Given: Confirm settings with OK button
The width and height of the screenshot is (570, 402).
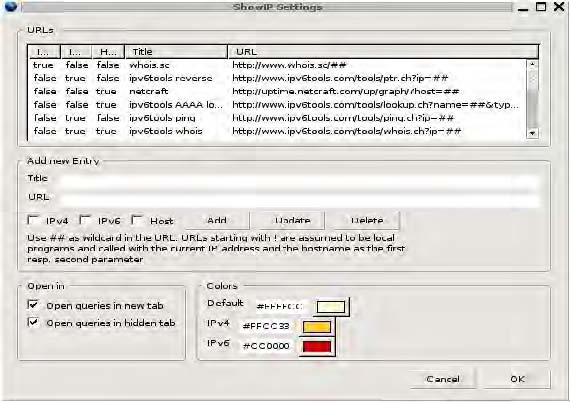Looking at the screenshot, I should [x=517, y=379].
